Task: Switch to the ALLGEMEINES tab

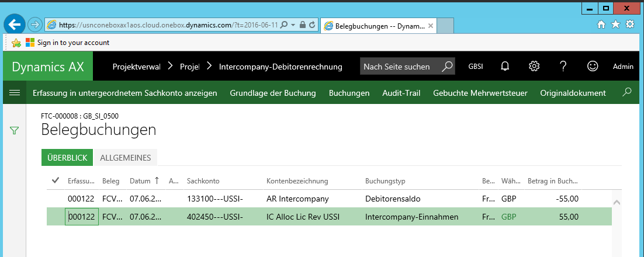Action: (x=126, y=158)
